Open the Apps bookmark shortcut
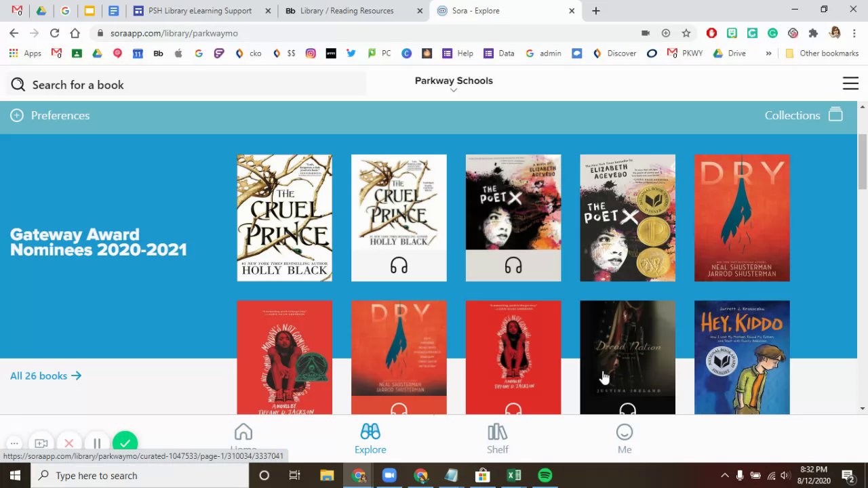This screenshot has height=488, width=868. coord(25,53)
